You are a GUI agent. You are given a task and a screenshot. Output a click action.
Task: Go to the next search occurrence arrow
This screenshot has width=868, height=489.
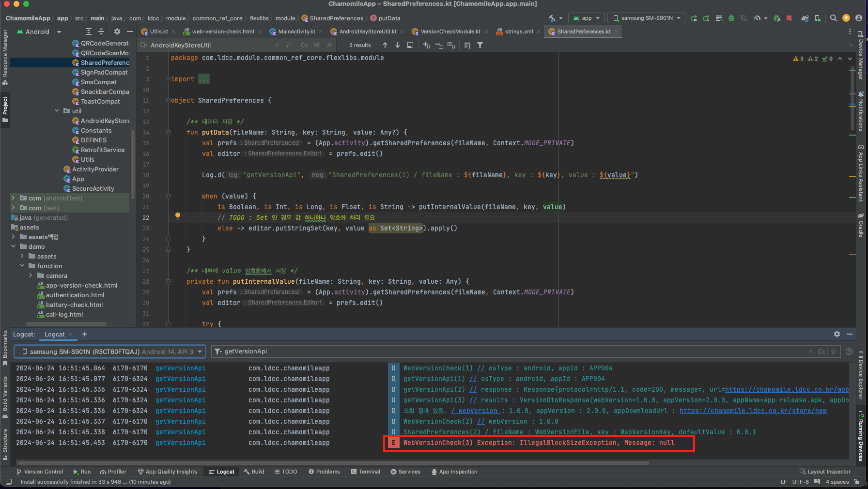click(x=398, y=45)
